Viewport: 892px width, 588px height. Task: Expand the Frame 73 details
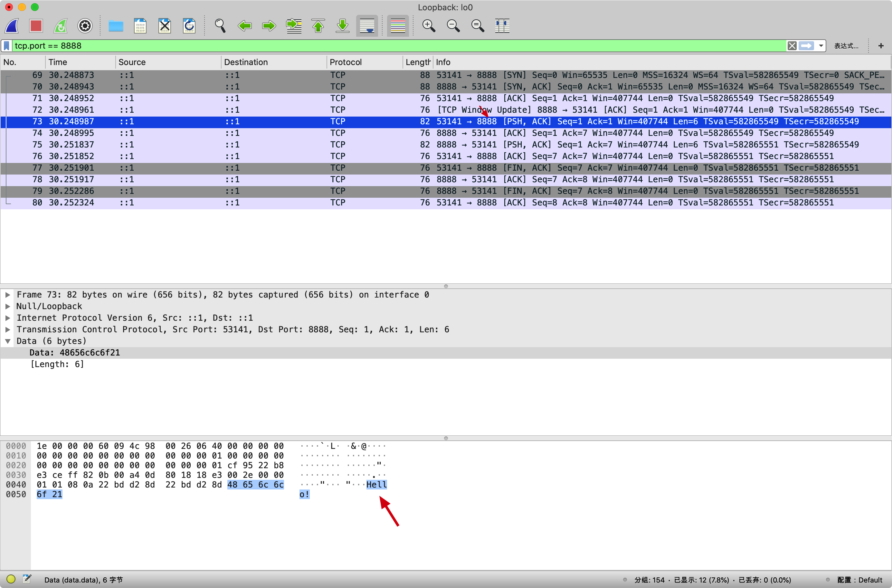click(7, 295)
